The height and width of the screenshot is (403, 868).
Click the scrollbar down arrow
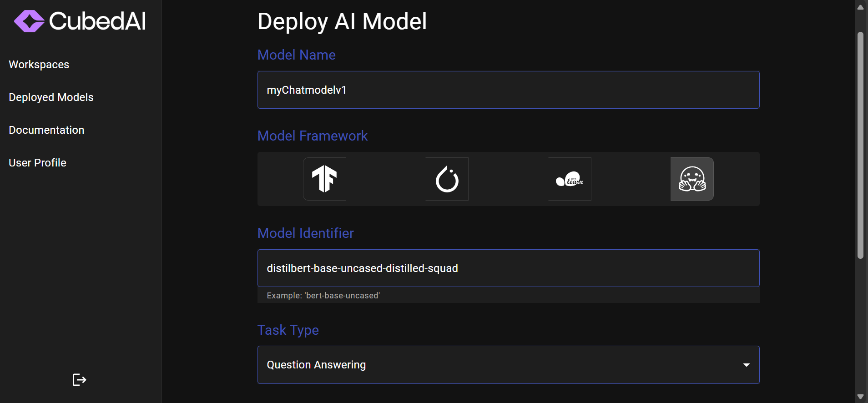click(x=860, y=397)
